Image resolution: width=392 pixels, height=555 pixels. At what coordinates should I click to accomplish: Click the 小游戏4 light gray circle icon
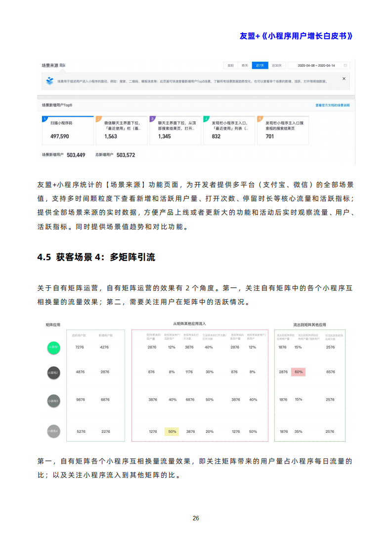click(x=53, y=431)
